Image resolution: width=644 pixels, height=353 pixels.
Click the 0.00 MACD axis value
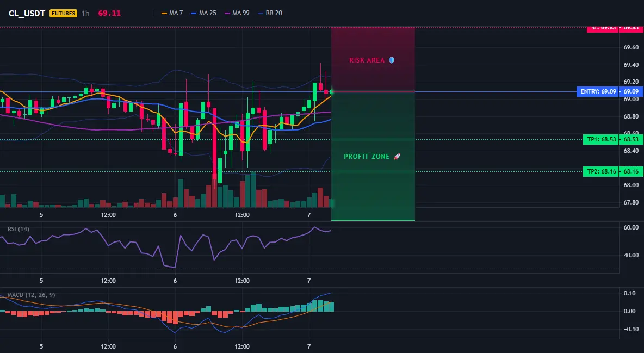(x=630, y=311)
